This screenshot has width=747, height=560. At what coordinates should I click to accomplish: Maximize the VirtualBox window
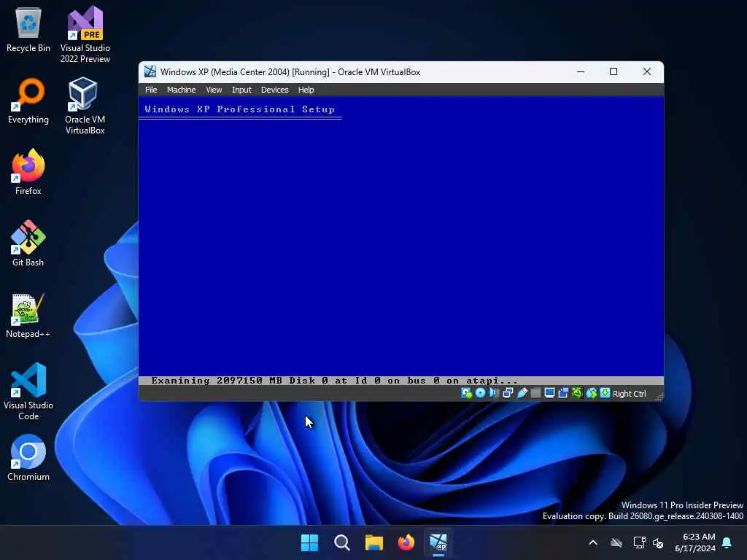pyautogui.click(x=614, y=71)
